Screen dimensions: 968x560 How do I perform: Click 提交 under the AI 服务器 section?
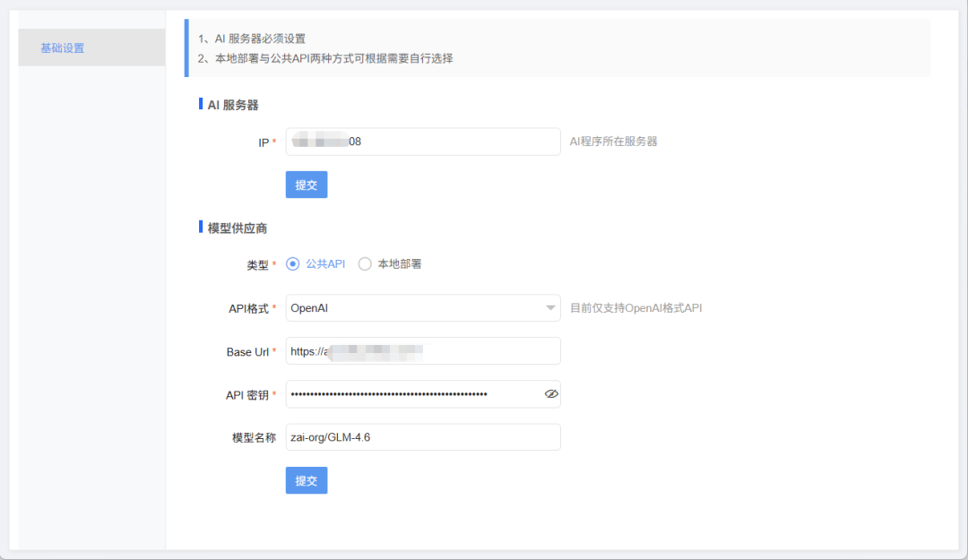pos(306,185)
